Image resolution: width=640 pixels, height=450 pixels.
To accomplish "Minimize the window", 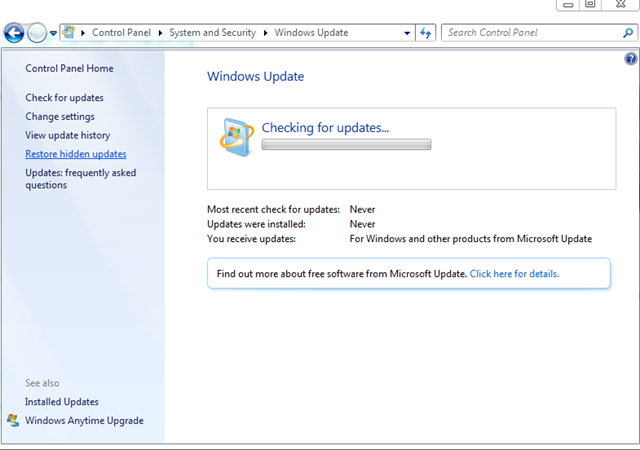I will coord(568,5).
